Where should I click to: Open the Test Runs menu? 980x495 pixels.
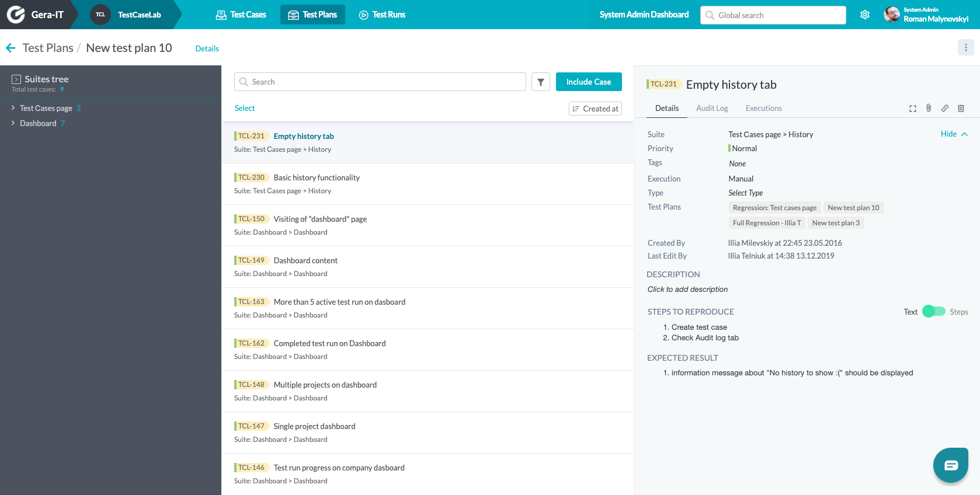(382, 15)
